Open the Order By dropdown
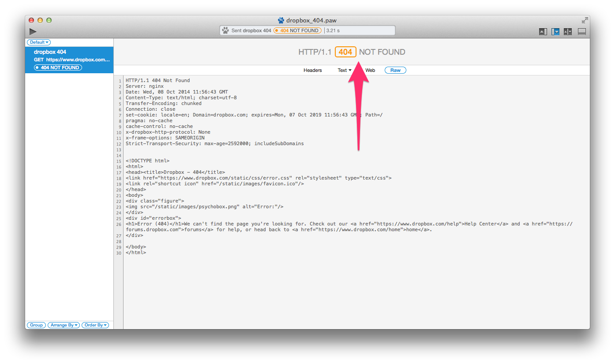Screen dimensions: 615x364 (96, 325)
